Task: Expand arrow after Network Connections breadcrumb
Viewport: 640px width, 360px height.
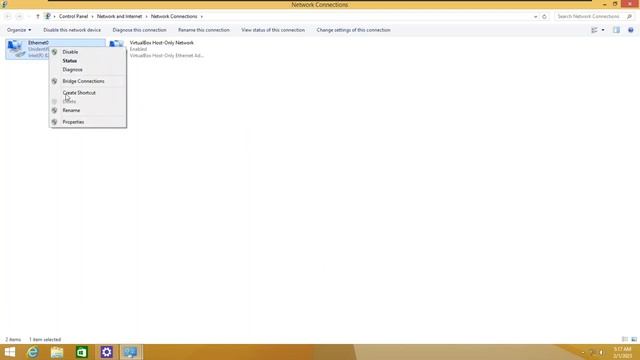Action: [202, 17]
